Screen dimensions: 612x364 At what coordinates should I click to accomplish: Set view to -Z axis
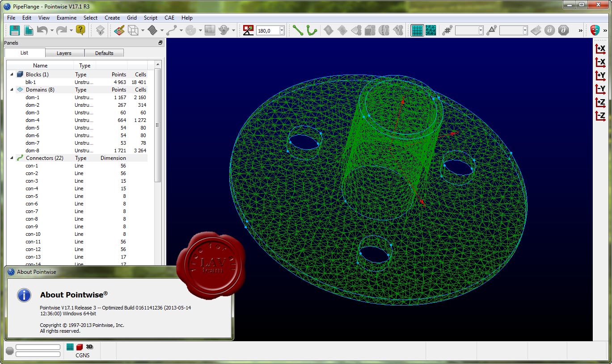pyautogui.click(x=600, y=116)
